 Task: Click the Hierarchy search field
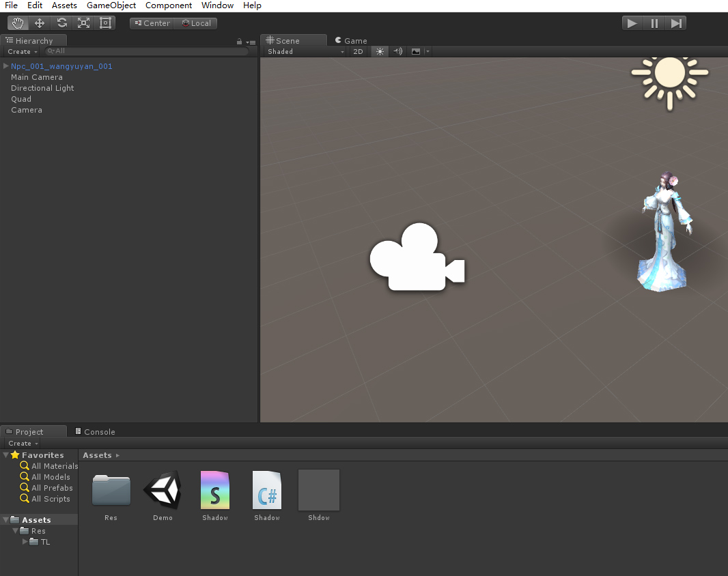click(147, 51)
